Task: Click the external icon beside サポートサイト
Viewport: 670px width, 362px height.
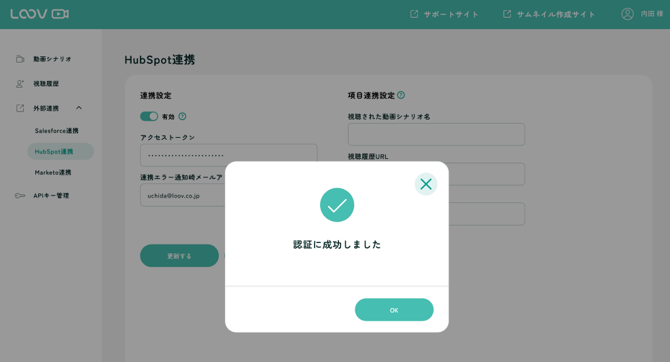Action: pyautogui.click(x=414, y=14)
